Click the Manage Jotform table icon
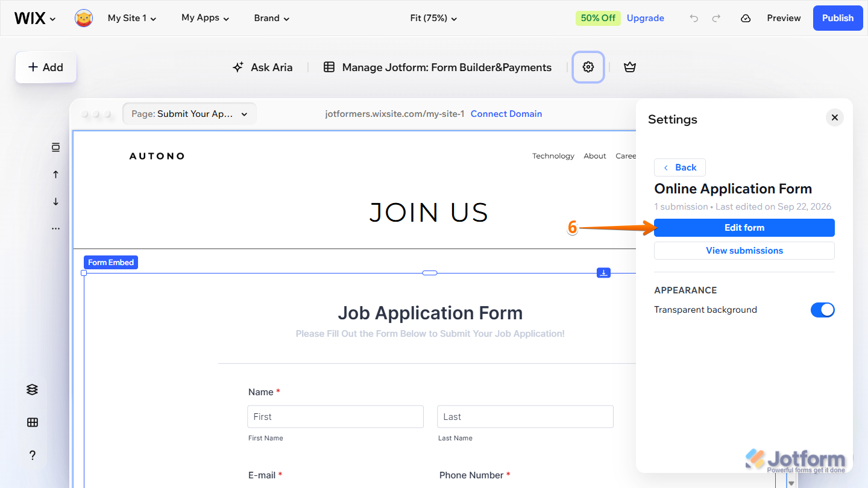The width and height of the screenshot is (868, 488). (x=329, y=67)
